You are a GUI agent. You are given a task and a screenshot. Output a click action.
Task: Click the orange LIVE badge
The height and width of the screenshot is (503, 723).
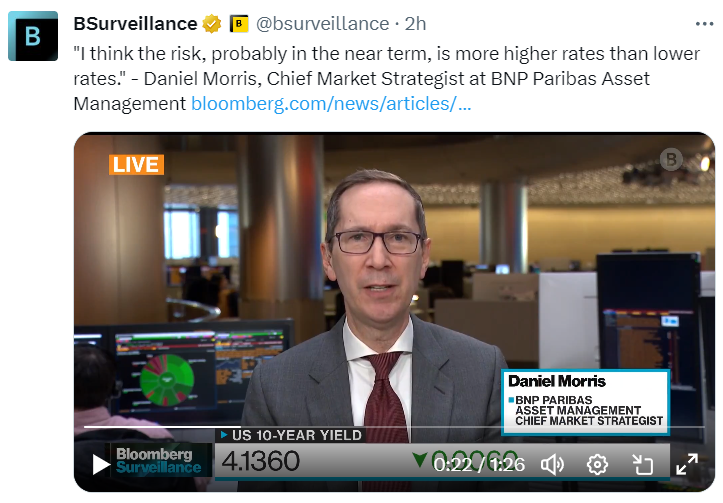[136, 165]
